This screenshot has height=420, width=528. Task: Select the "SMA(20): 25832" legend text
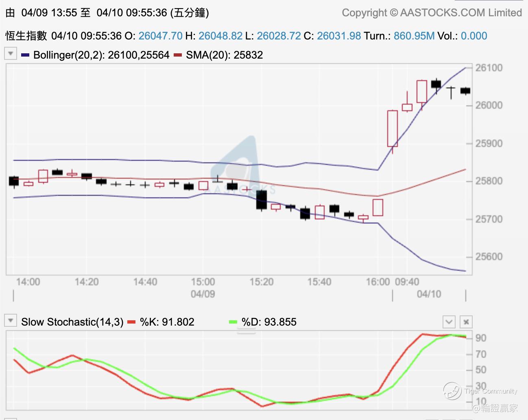click(225, 55)
